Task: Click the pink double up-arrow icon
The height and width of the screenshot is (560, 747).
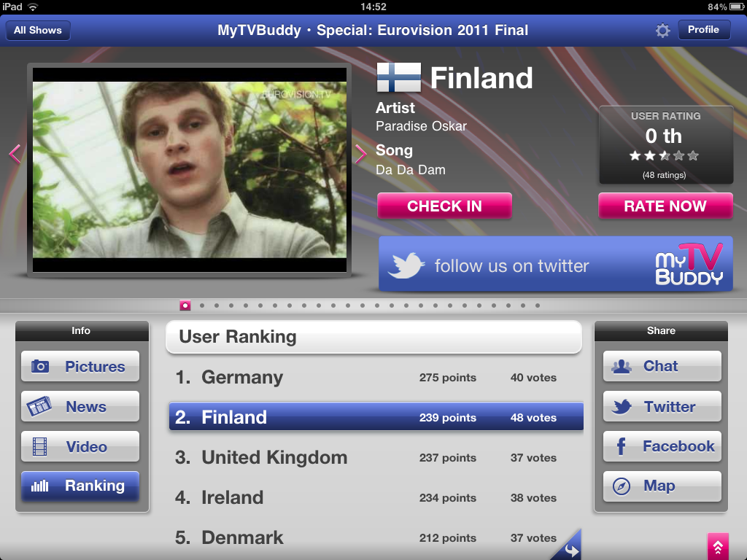Action: [718, 546]
